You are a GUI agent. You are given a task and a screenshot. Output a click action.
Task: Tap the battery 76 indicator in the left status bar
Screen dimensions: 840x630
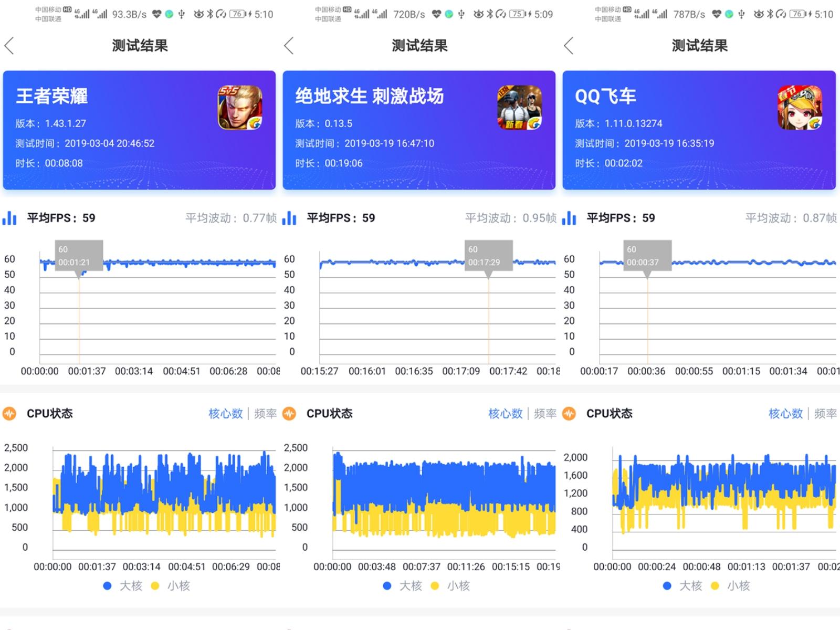[237, 14]
